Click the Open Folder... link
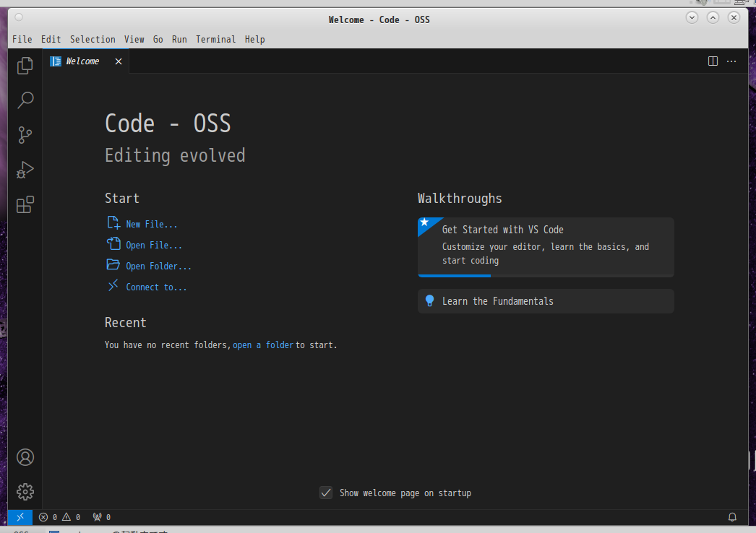This screenshot has height=533, width=756. click(158, 266)
